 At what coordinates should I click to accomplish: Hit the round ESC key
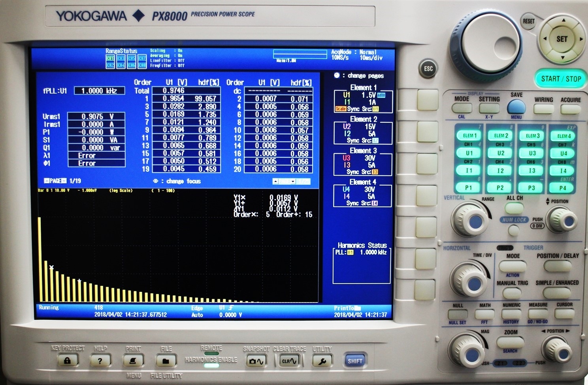428,69
